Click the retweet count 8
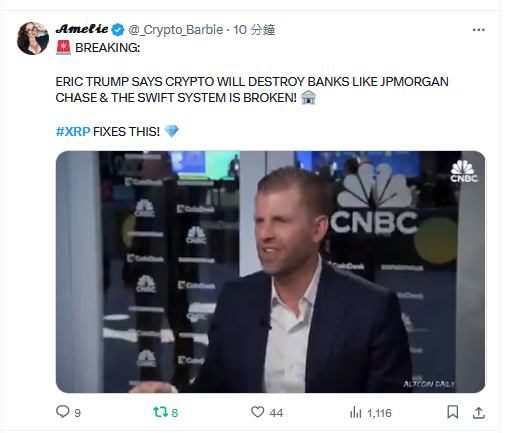The height and width of the screenshot is (433, 506). click(x=175, y=413)
